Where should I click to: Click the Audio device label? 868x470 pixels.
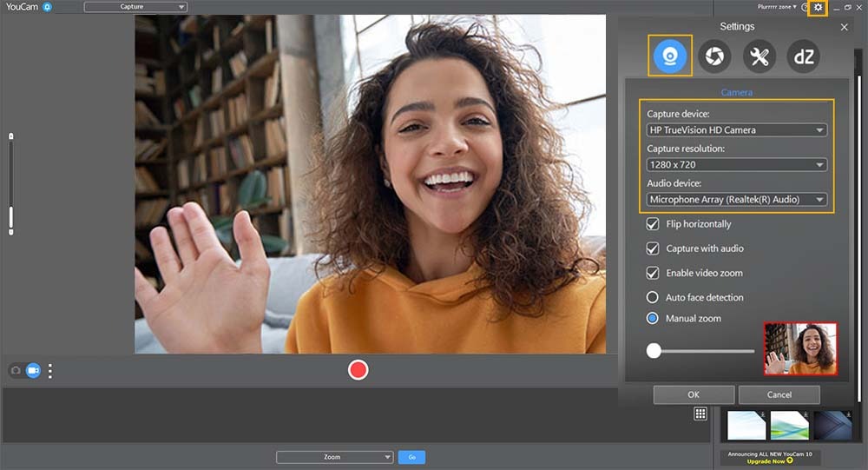point(674,183)
